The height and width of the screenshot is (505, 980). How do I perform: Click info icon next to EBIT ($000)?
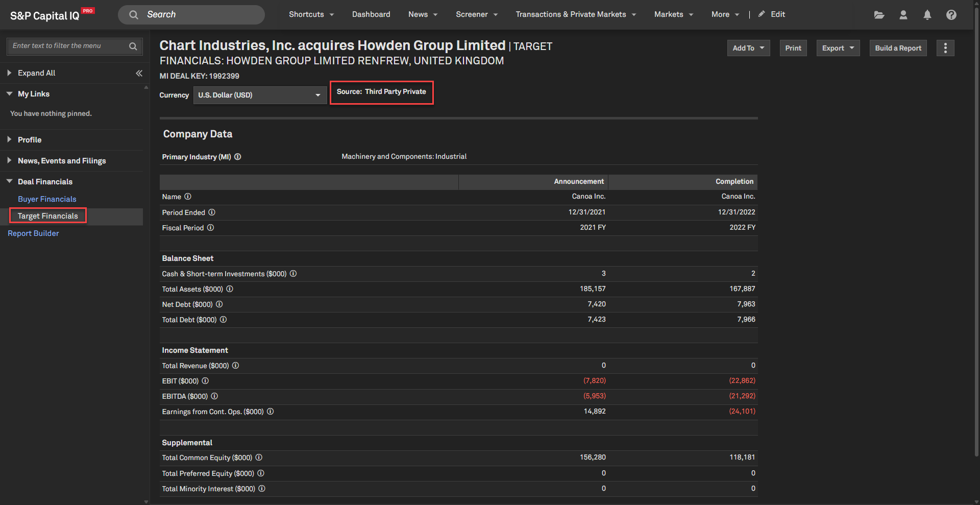pos(205,381)
